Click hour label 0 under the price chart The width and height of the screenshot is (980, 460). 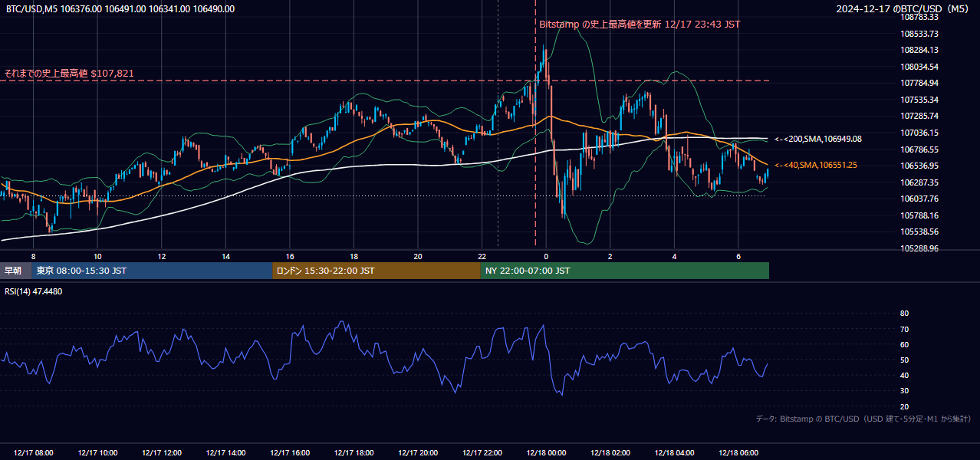(x=546, y=256)
